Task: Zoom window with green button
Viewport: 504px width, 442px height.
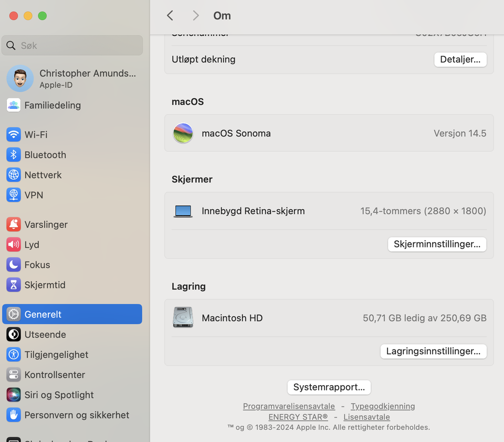Action: coord(43,16)
